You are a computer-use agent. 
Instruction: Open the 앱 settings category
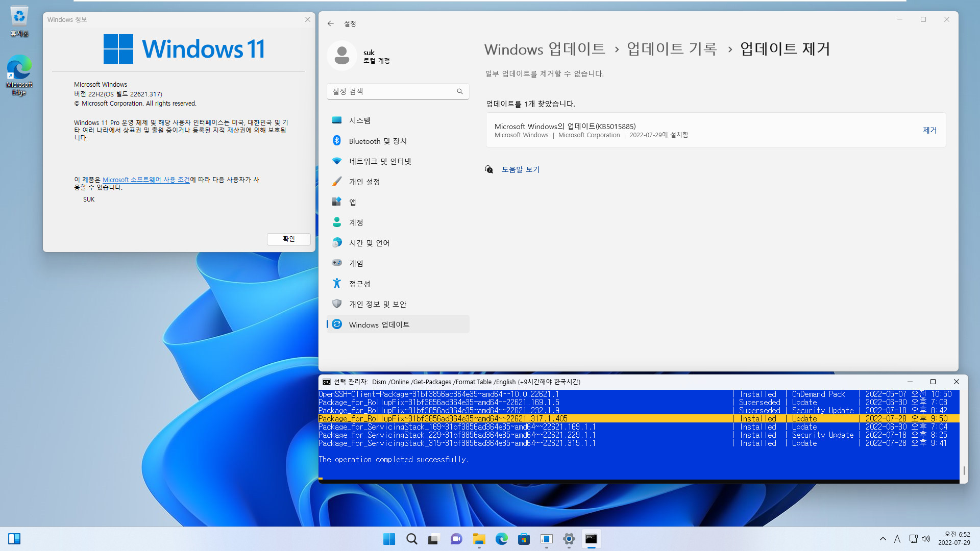[398, 202]
